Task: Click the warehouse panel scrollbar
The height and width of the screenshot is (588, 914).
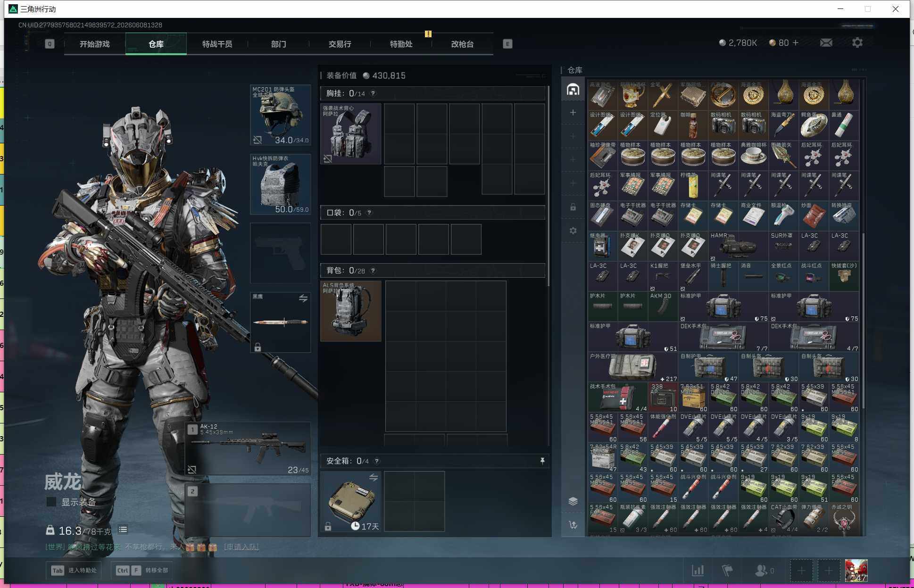Action: click(864, 321)
